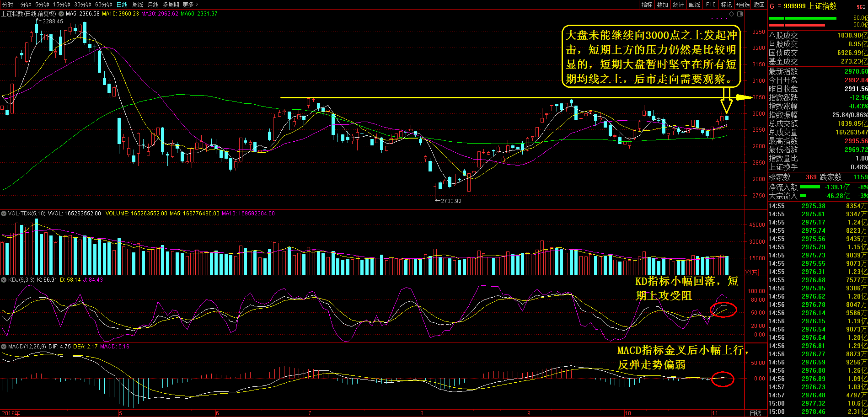Click the green list icon beside 999999

tap(779, 6)
